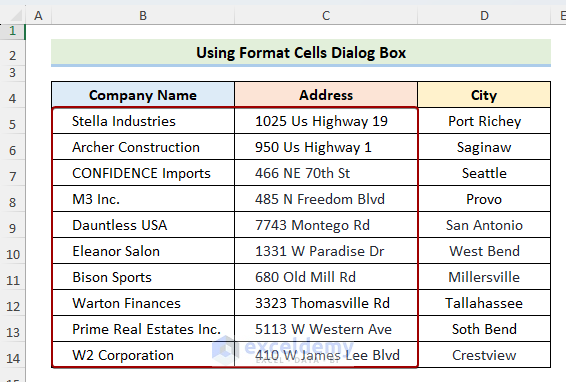Click the address 7743 Montego Rd

coord(326,225)
